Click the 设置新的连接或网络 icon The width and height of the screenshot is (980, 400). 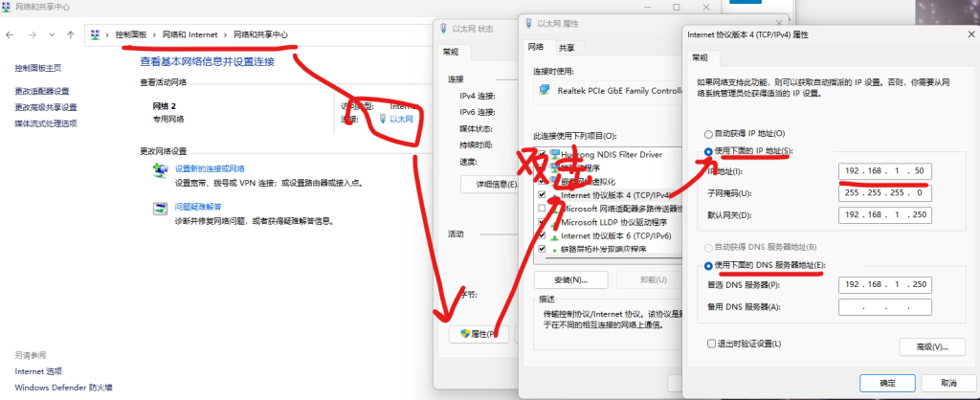click(161, 171)
